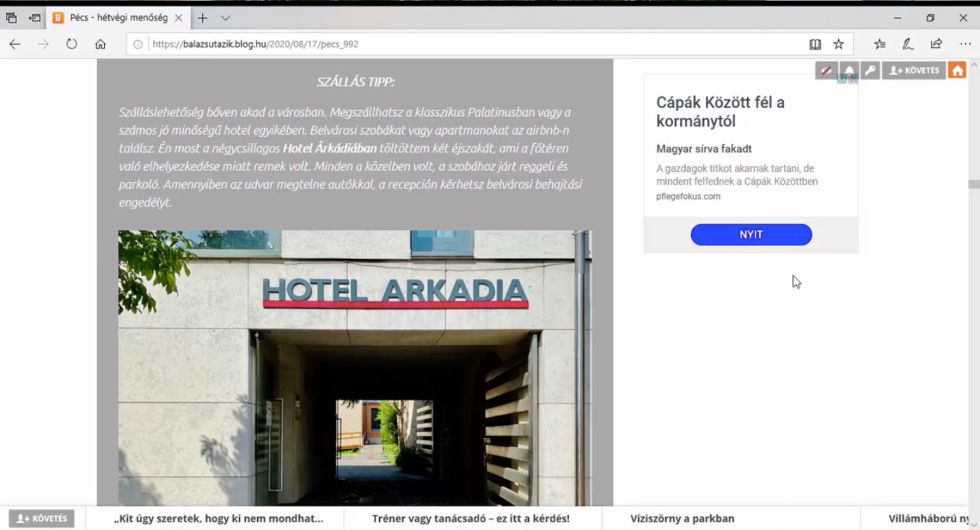Click the Magyar sírva fakadt ad subtitle
This screenshot has height=530, width=980.
(x=704, y=149)
